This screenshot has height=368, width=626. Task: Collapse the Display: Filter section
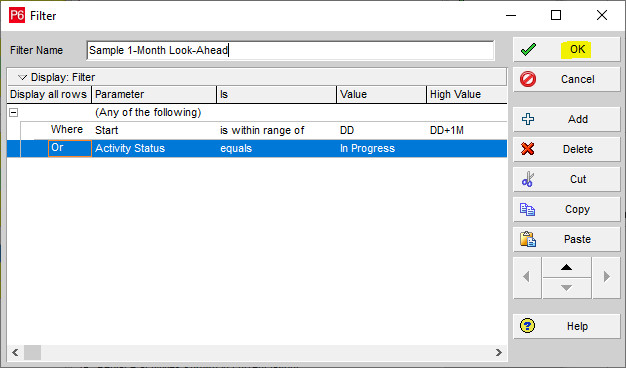click(x=22, y=77)
